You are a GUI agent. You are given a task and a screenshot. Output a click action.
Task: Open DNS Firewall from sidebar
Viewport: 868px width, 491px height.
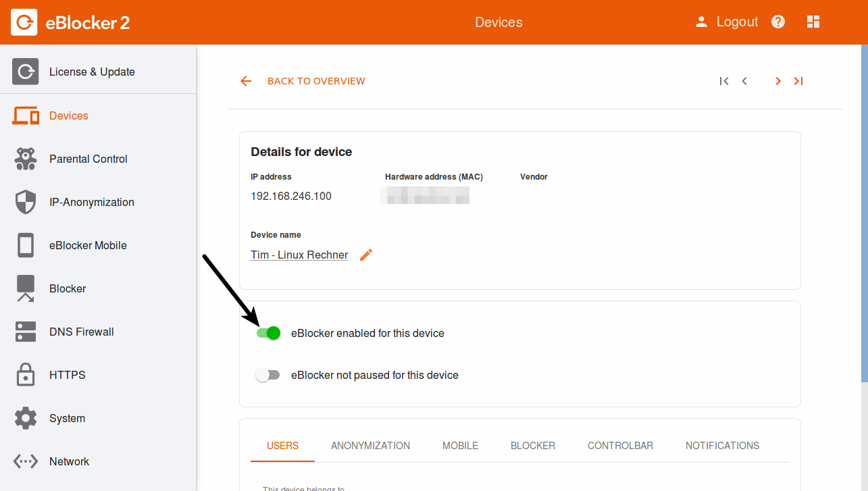82,332
